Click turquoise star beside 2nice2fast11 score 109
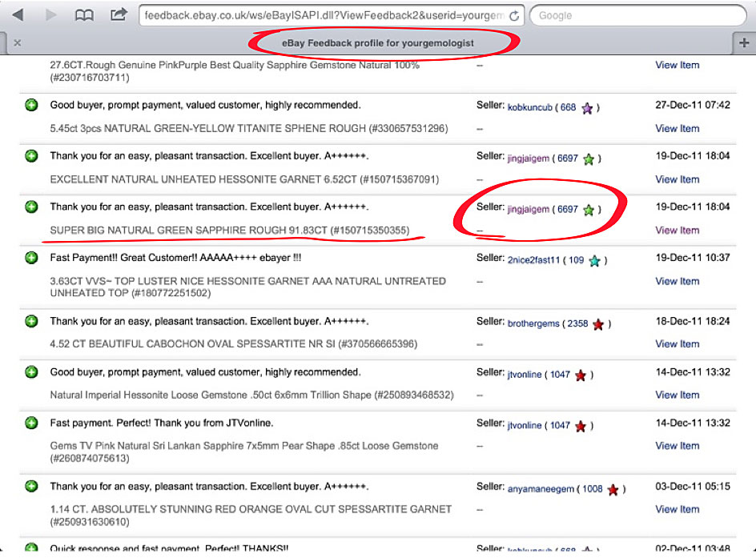This screenshot has height=558, width=756. pyautogui.click(x=594, y=261)
